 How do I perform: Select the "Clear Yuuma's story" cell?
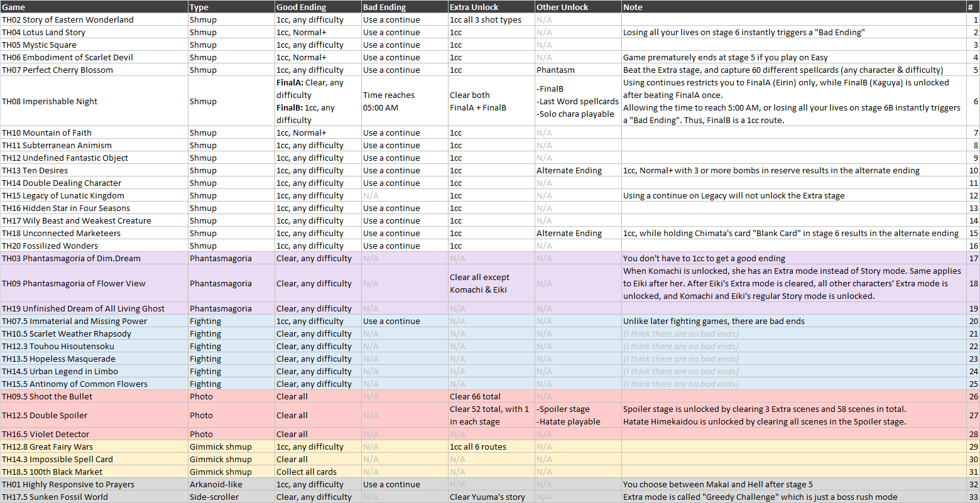[x=491, y=497]
